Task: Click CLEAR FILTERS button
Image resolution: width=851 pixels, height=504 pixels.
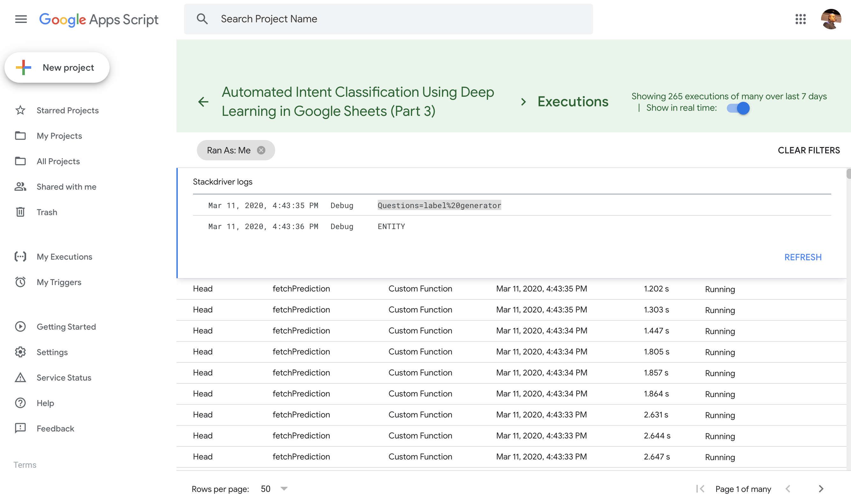Action: point(809,150)
